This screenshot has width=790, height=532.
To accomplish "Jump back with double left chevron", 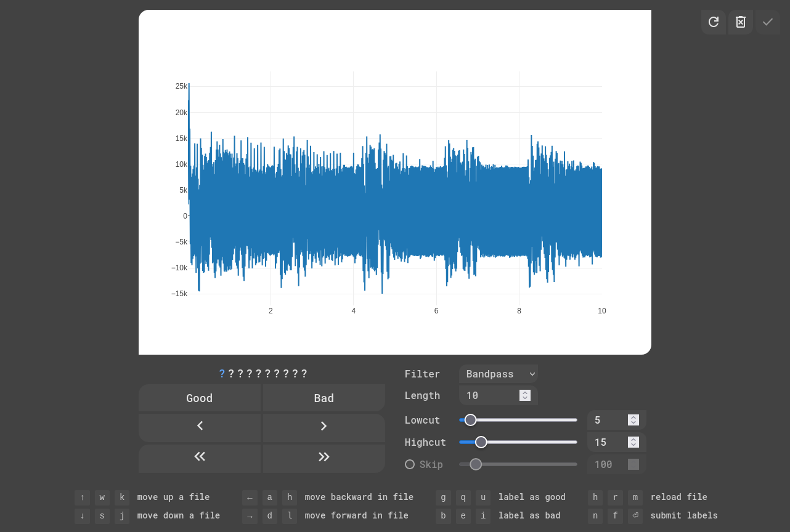I will pyautogui.click(x=200, y=456).
